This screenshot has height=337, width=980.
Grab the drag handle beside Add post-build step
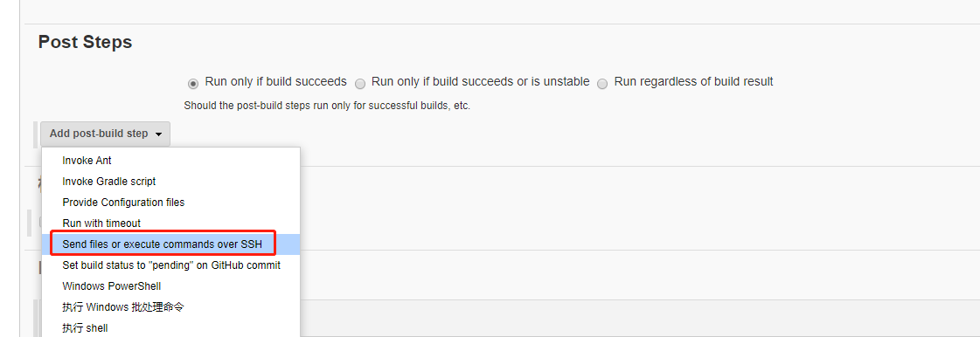coord(36,134)
